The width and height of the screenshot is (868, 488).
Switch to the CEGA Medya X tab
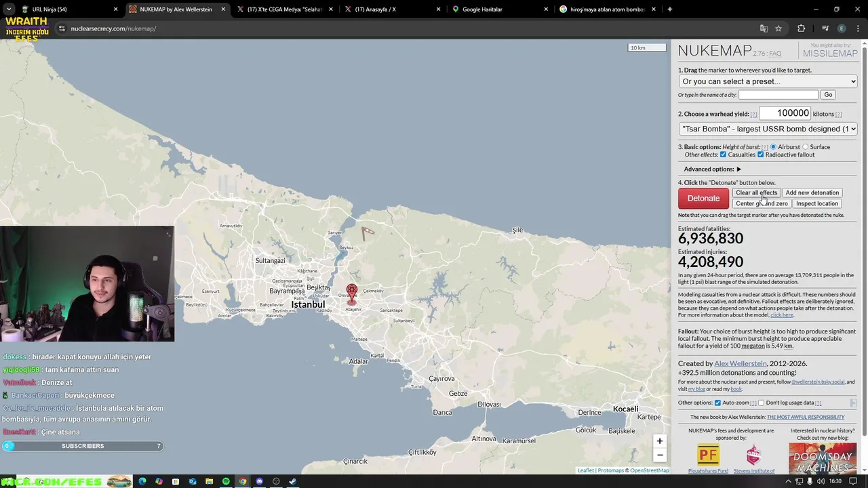(x=285, y=9)
